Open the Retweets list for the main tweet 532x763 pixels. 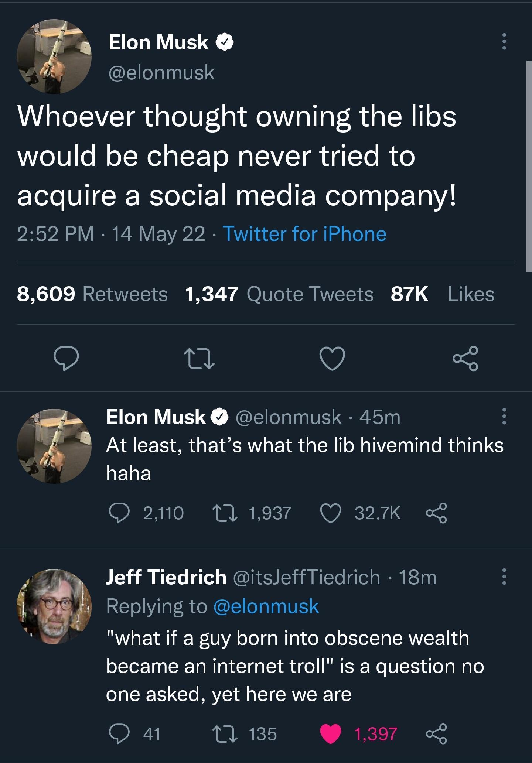click(92, 294)
